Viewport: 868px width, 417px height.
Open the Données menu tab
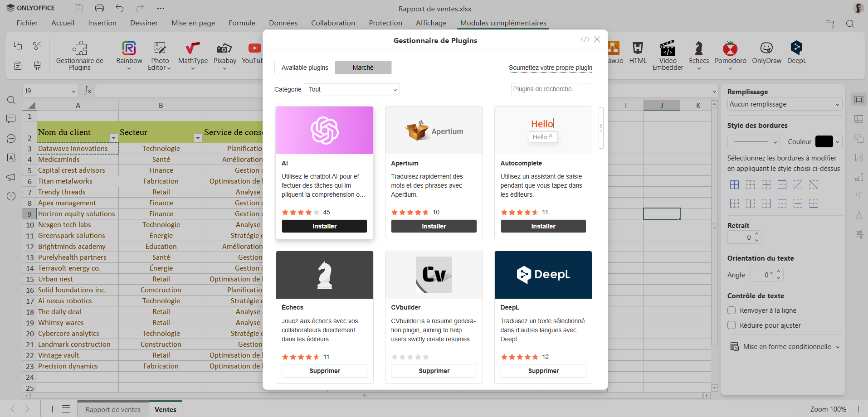(283, 23)
